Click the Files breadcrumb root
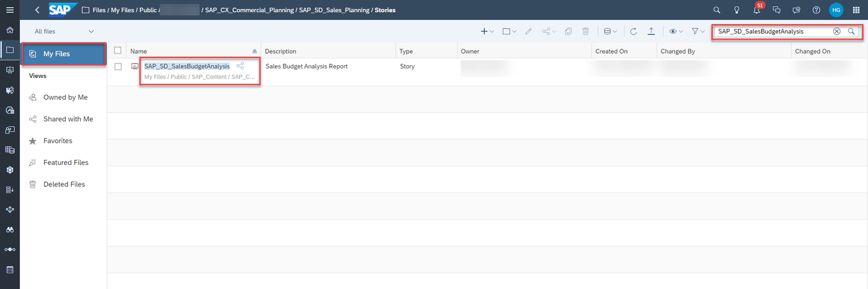 [99, 10]
